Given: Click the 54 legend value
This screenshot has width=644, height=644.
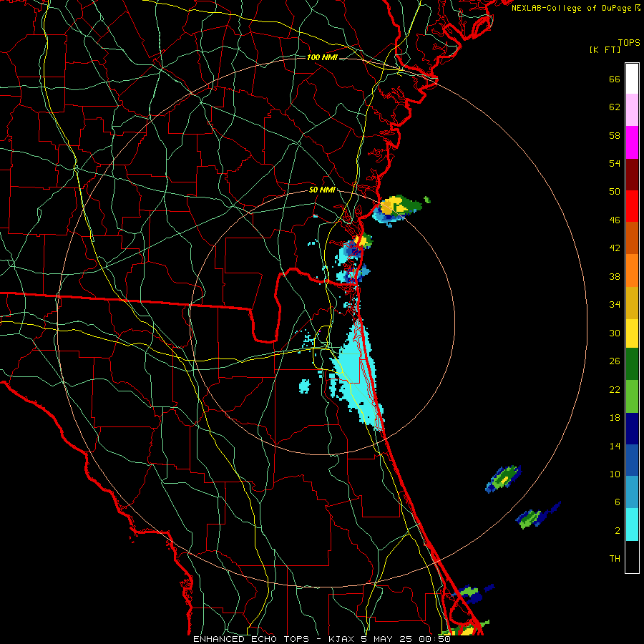Looking at the screenshot, I should click(615, 163).
